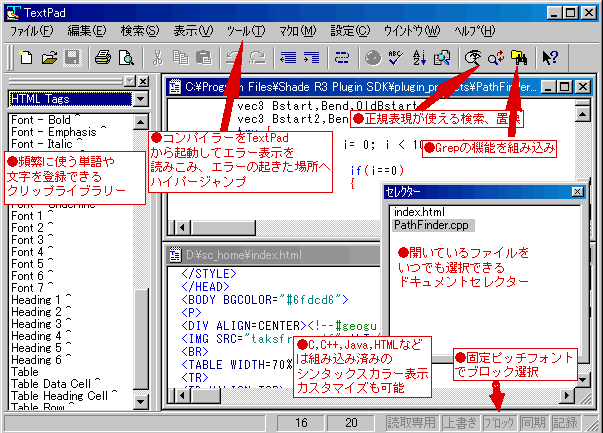603x433 pixels.
Task: Open the ファイル(F) menu
Action: (x=32, y=31)
